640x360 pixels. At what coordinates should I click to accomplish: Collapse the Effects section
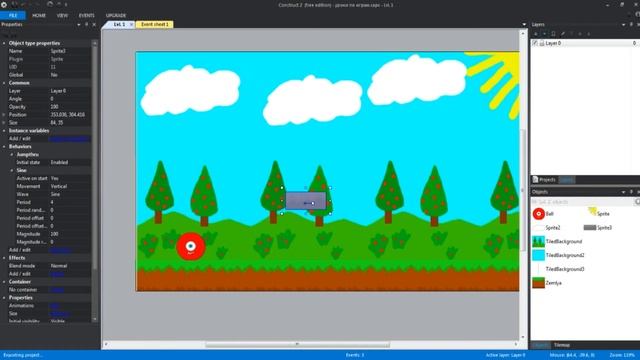pos(4,258)
